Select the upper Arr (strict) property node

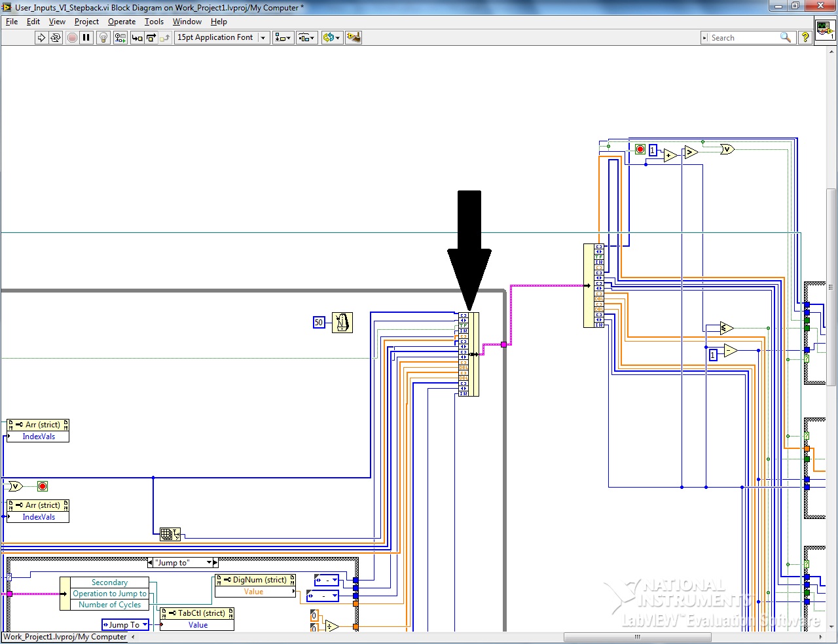tap(38, 425)
